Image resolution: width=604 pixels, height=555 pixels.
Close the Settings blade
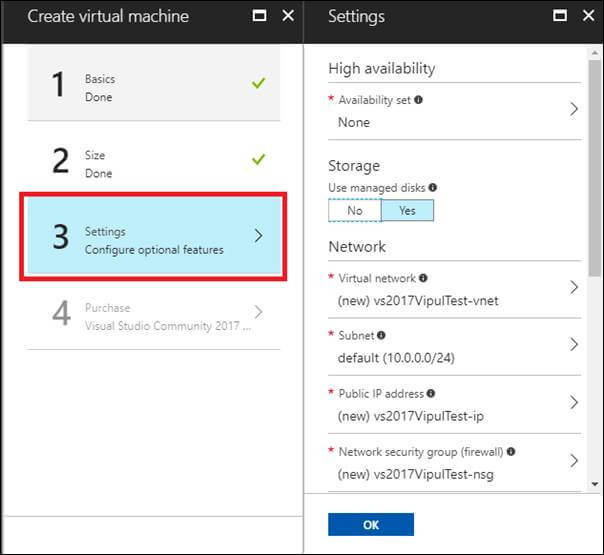coord(588,16)
